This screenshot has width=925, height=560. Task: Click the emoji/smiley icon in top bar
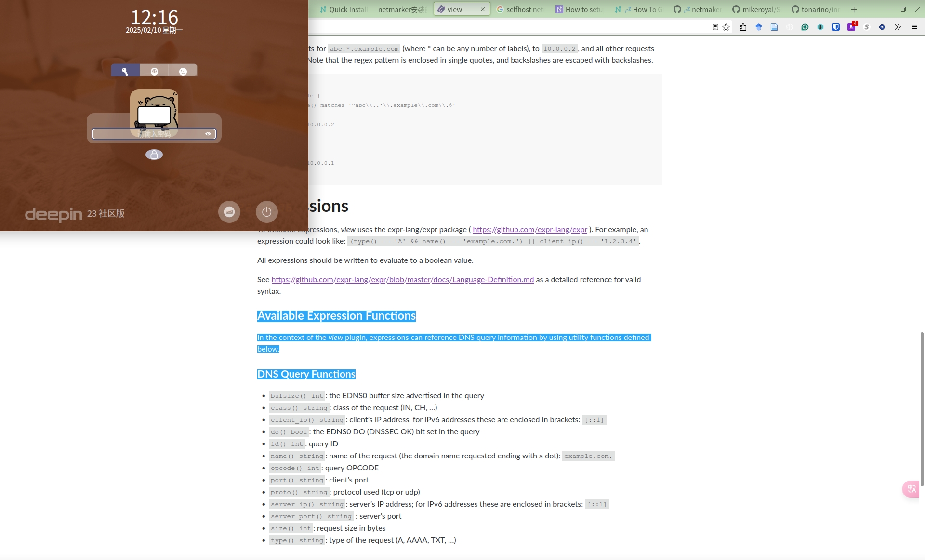point(183,71)
